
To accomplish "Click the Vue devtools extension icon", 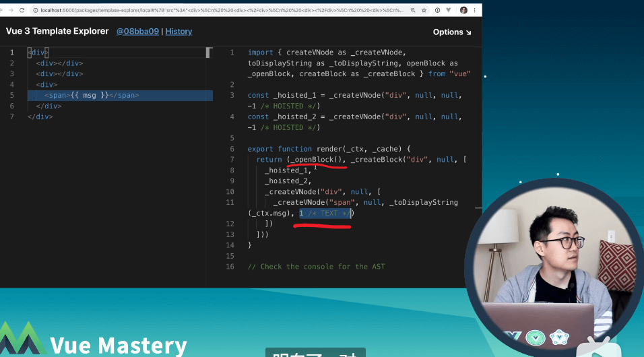I will [449, 10].
